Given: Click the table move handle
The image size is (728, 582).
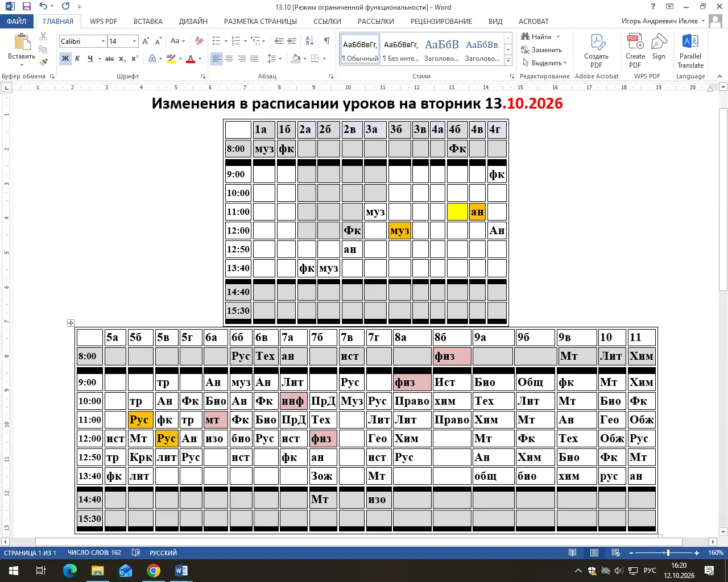Looking at the screenshot, I should click(x=71, y=323).
